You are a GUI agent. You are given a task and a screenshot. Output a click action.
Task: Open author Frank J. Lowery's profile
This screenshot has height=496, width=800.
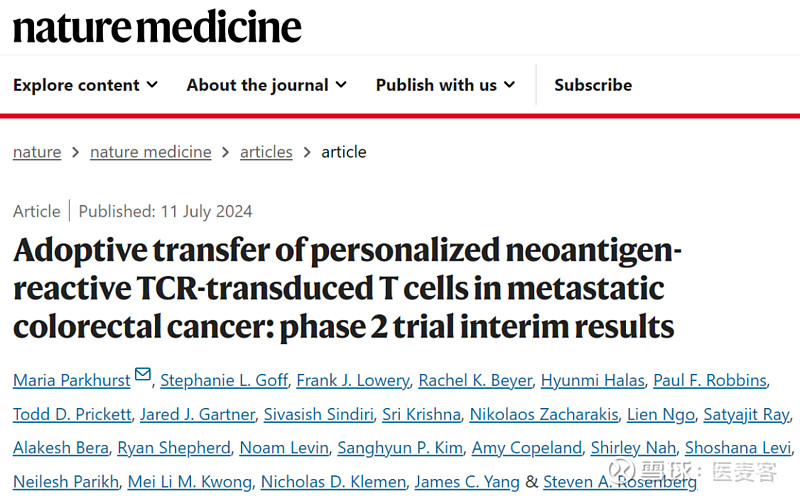(x=353, y=380)
